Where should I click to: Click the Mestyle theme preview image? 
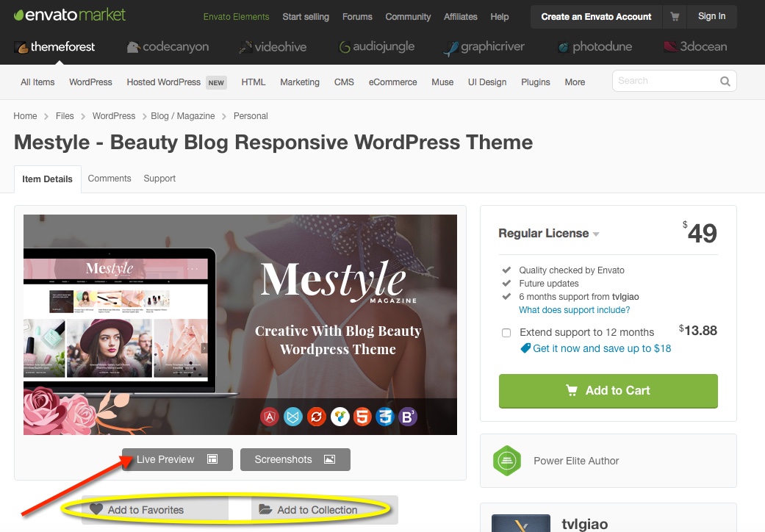240,325
